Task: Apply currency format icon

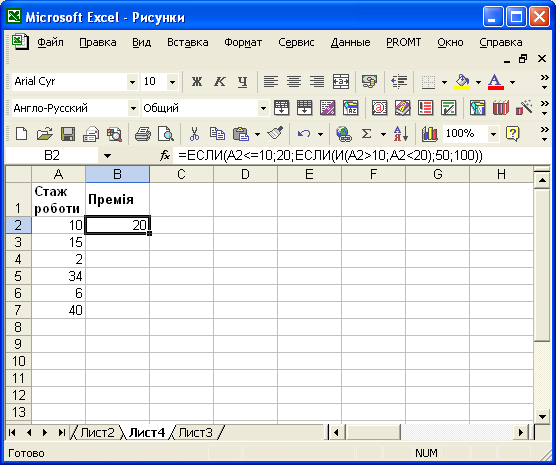Action: tap(369, 82)
